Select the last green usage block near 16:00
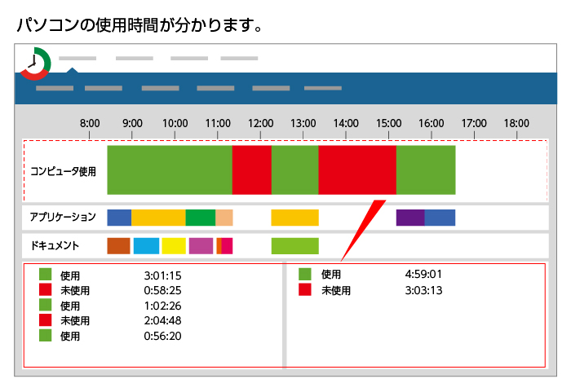This screenshot has height=392, width=571. coord(426,170)
